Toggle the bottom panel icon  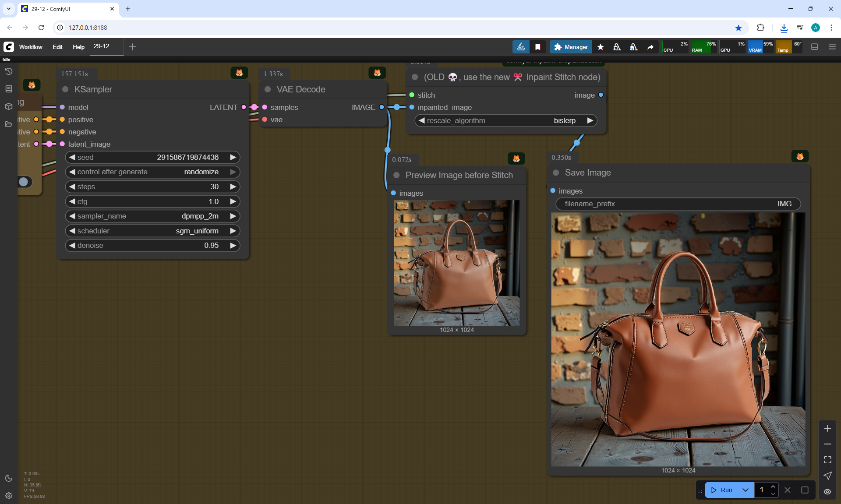tap(814, 47)
